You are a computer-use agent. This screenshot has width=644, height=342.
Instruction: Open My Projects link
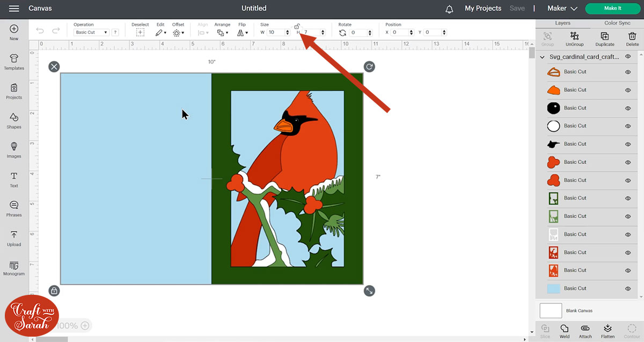point(482,9)
